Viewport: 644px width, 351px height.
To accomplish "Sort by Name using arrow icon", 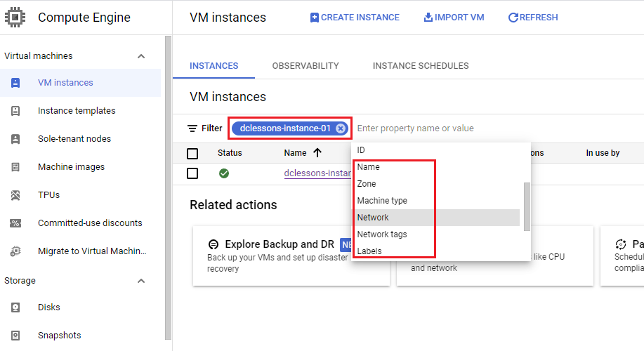I will tap(317, 153).
